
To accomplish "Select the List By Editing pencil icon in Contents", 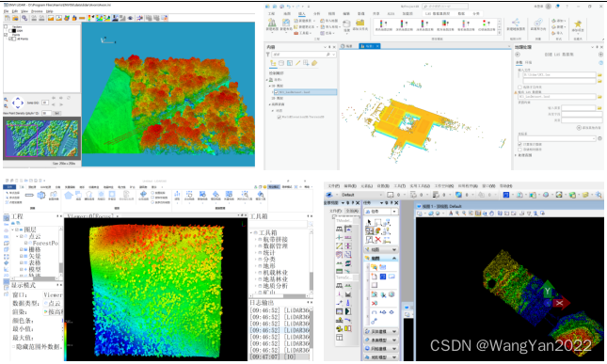I will [297, 63].
